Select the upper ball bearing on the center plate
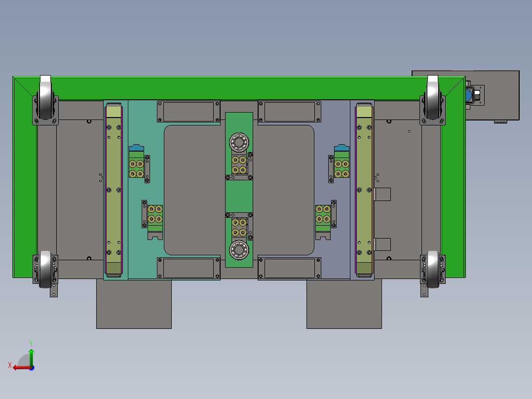Image resolution: width=532 pixels, height=399 pixels. pos(239,142)
